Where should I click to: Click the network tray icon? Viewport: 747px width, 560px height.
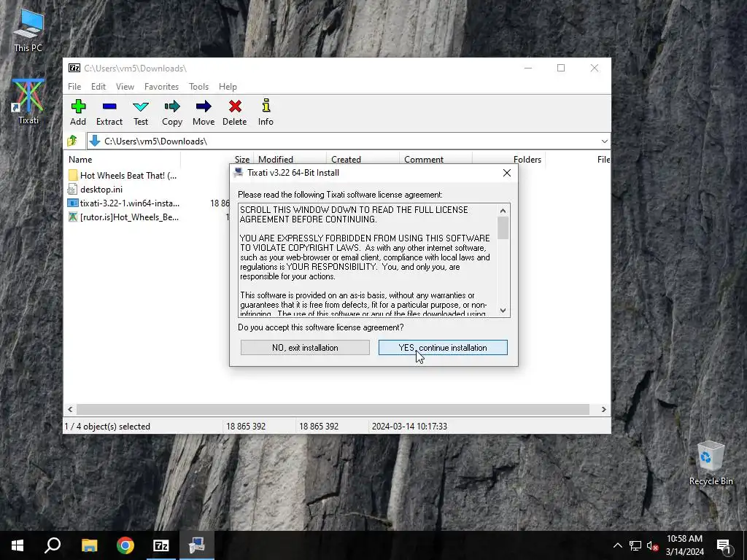click(x=635, y=545)
